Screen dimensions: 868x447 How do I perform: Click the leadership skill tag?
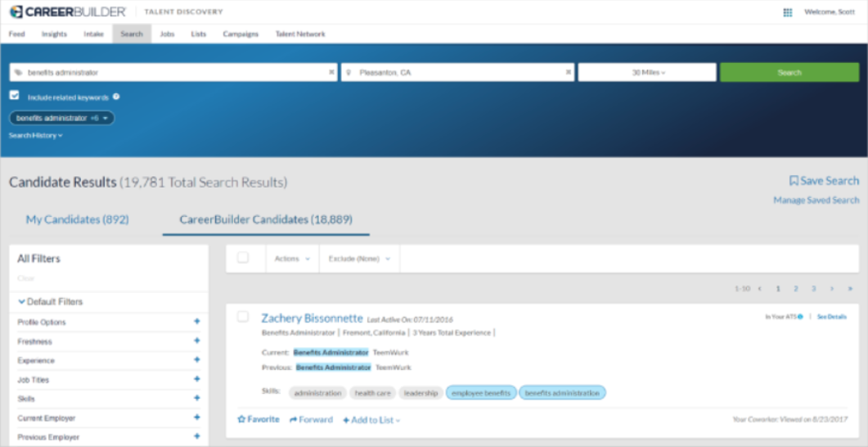tap(421, 393)
